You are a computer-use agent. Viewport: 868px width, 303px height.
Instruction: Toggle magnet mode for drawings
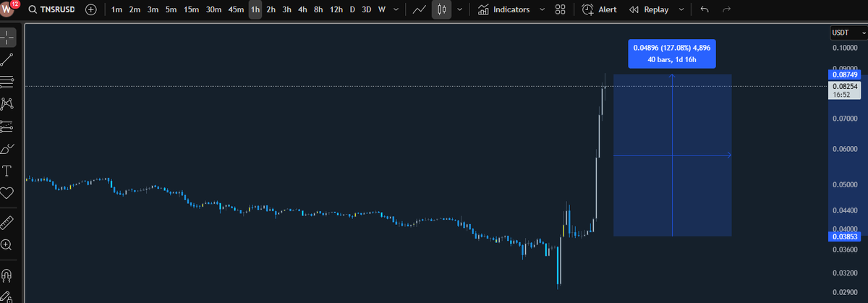7,276
